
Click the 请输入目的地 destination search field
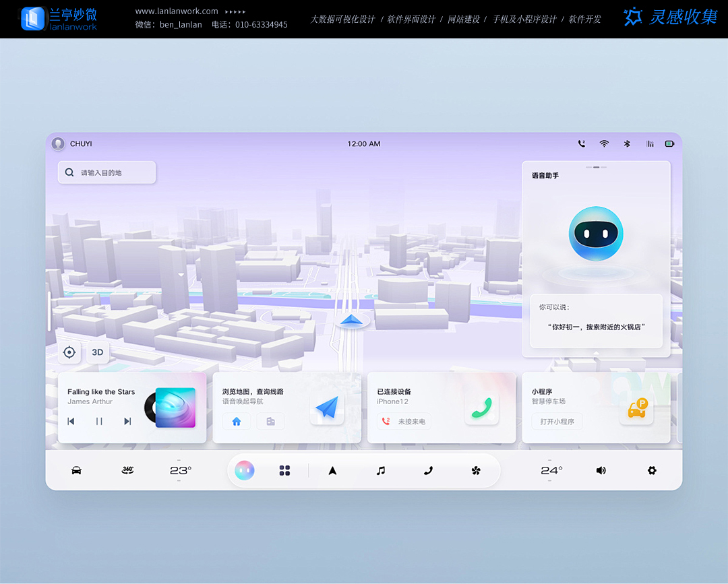(107, 172)
